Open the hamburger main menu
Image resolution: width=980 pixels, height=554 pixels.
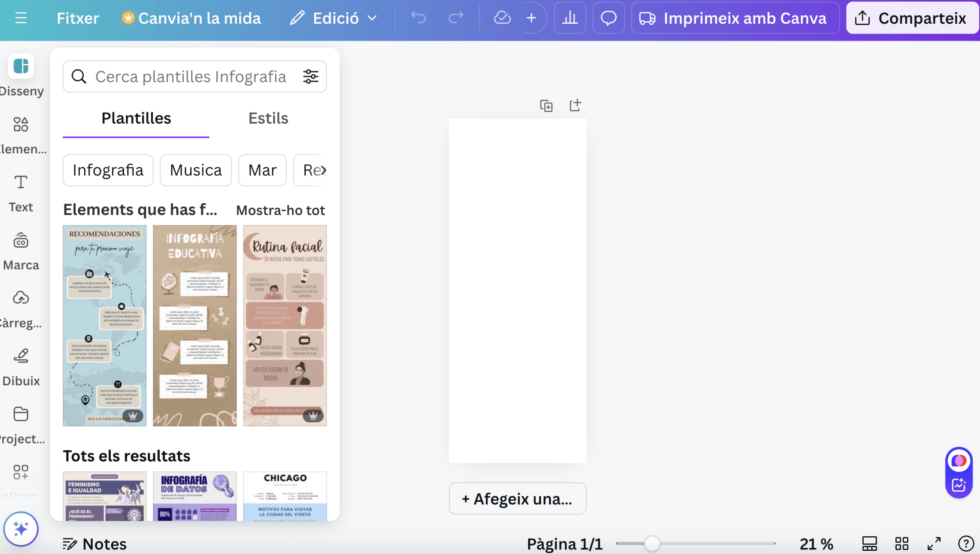tap(21, 18)
